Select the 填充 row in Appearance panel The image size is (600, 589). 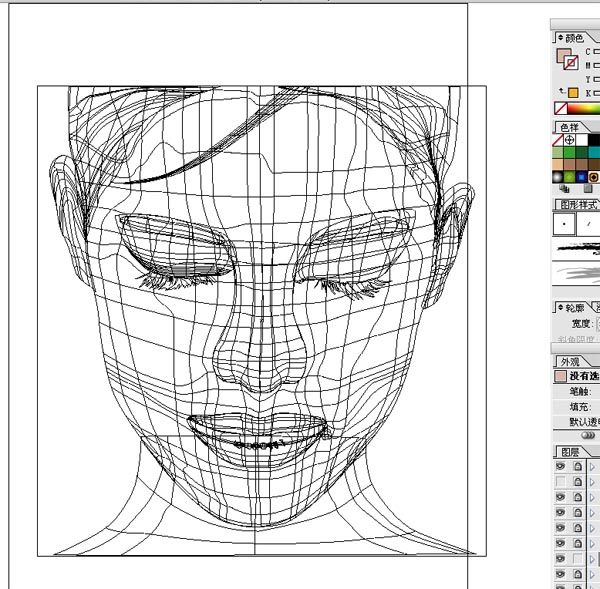pos(576,407)
